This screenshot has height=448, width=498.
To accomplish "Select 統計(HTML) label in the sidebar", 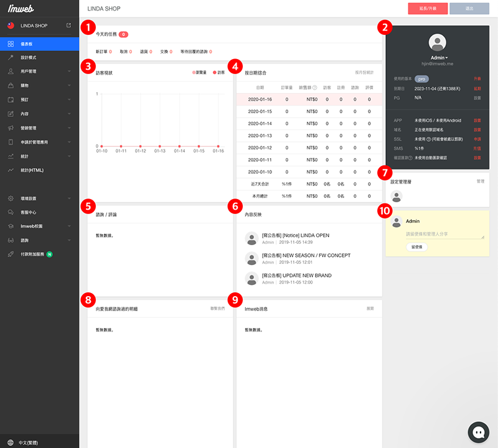I will tap(32, 170).
